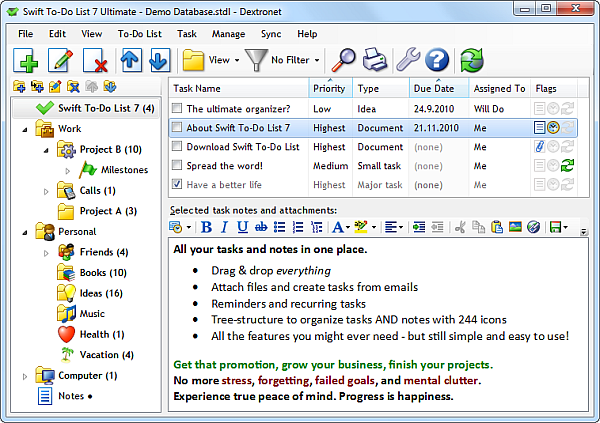Insert a picture into the notes
This screenshot has width=600, height=423.
pos(515,227)
